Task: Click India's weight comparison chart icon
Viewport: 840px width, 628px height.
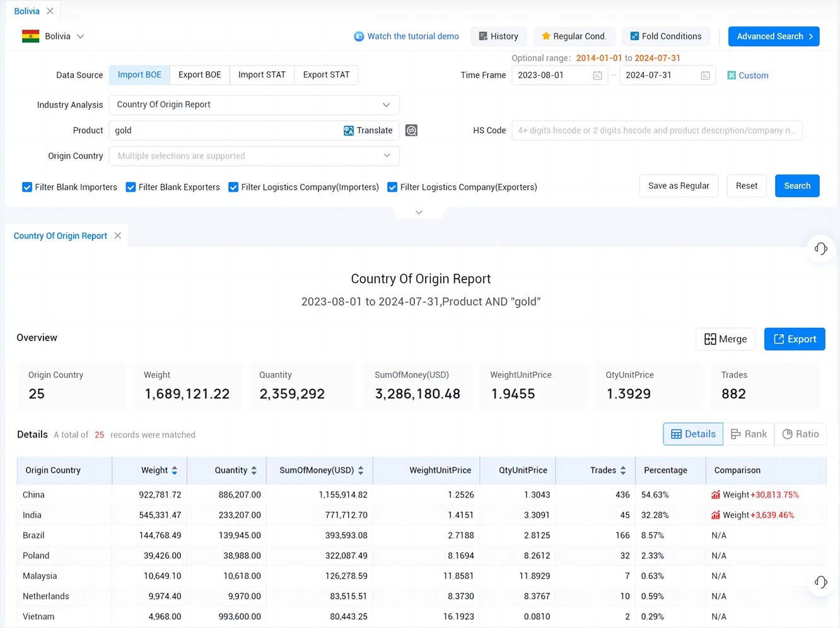Action: pyautogui.click(x=716, y=515)
